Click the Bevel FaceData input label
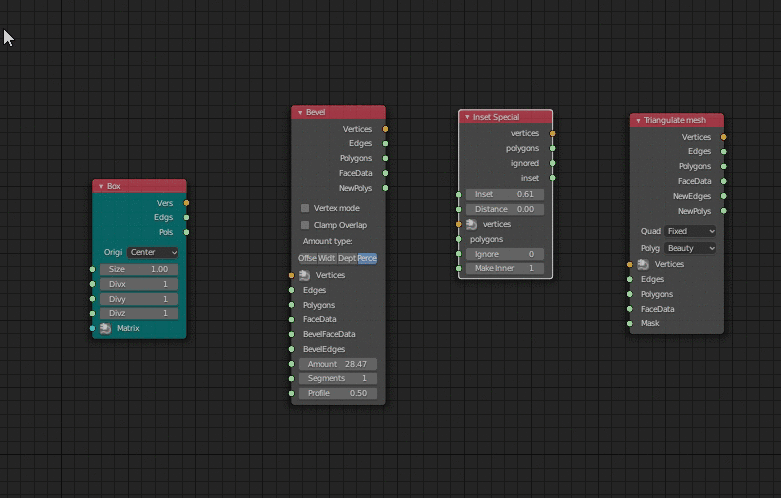Image resolution: width=781 pixels, height=498 pixels. tap(319, 319)
